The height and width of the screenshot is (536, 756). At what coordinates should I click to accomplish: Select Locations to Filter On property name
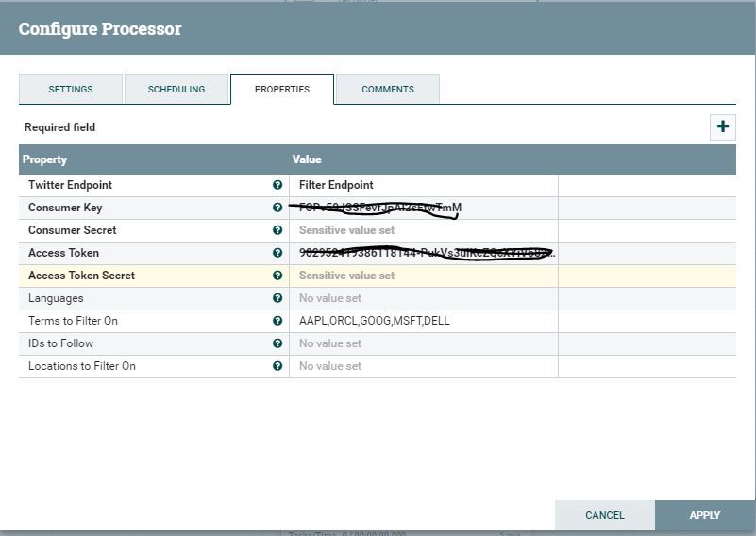(x=82, y=366)
